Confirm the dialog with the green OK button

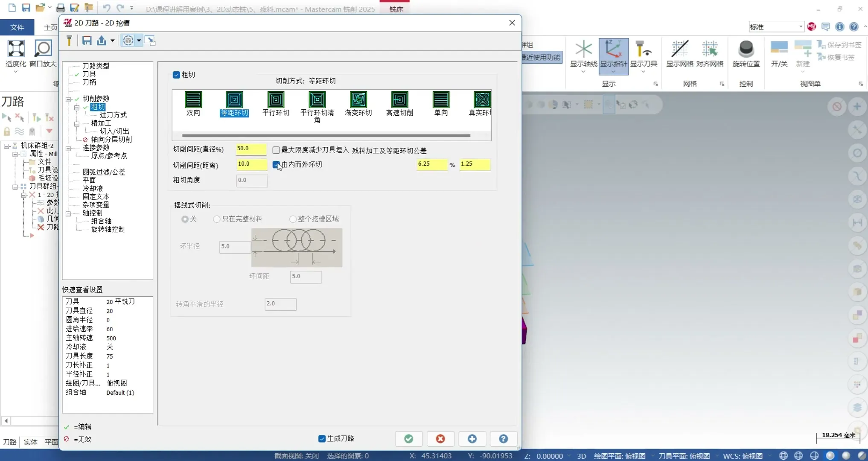click(408, 438)
